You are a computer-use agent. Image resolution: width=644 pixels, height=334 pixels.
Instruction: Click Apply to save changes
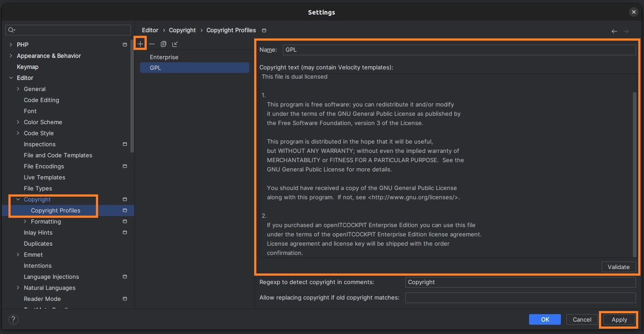coord(619,319)
